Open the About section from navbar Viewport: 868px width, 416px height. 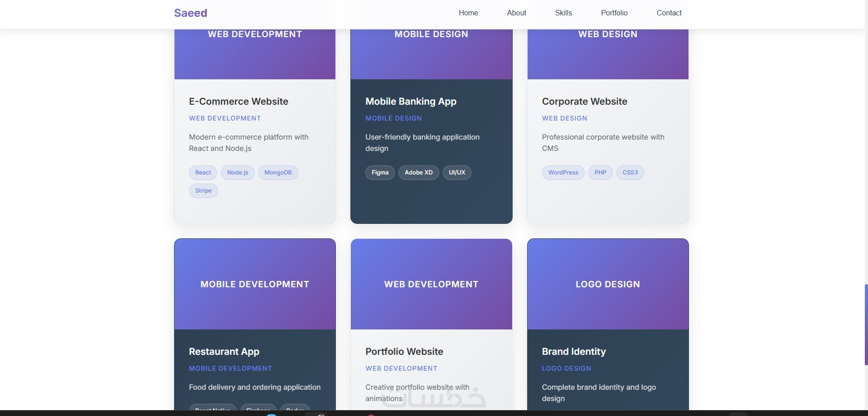click(516, 13)
